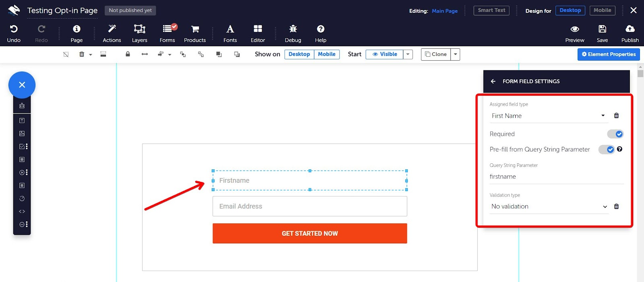The image size is (644, 282).
Task: Lock the selected element
Action: tap(128, 54)
